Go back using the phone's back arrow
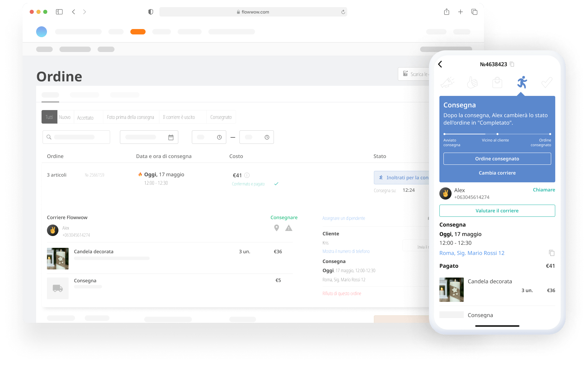Screen dimensions: 588x365 [x=440, y=64]
